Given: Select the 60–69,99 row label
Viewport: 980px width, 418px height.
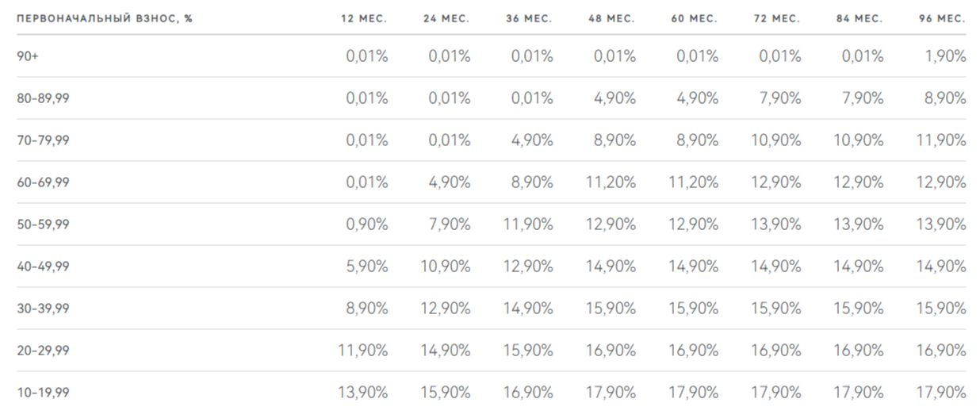Looking at the screenshot, I should click(x=43, y=182).
